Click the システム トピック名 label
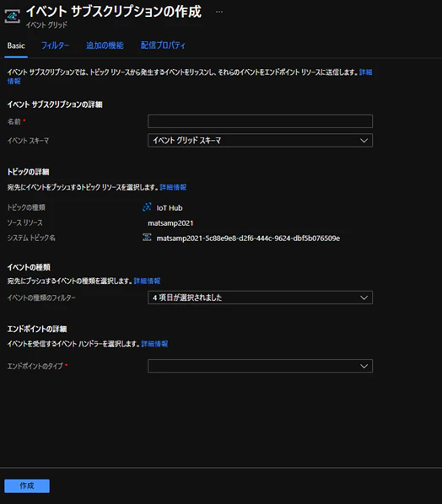 tap(31, 238)
